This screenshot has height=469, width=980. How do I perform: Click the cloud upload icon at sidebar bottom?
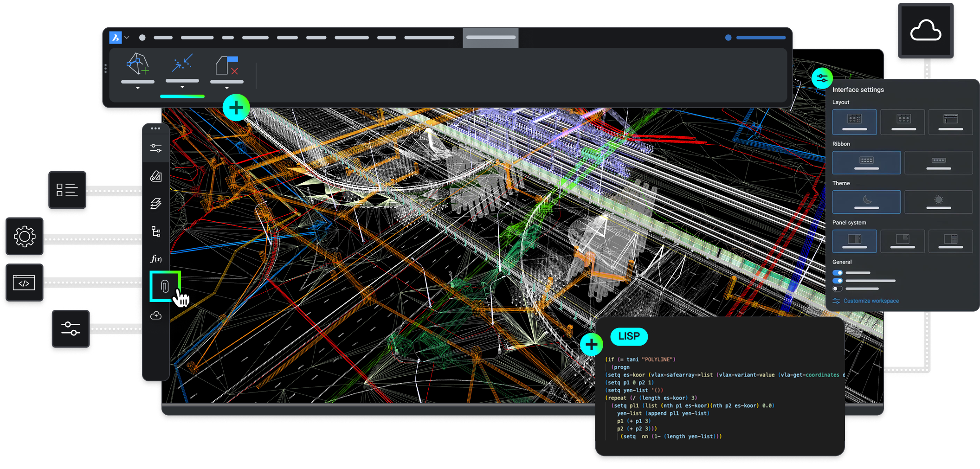(156, 316)
